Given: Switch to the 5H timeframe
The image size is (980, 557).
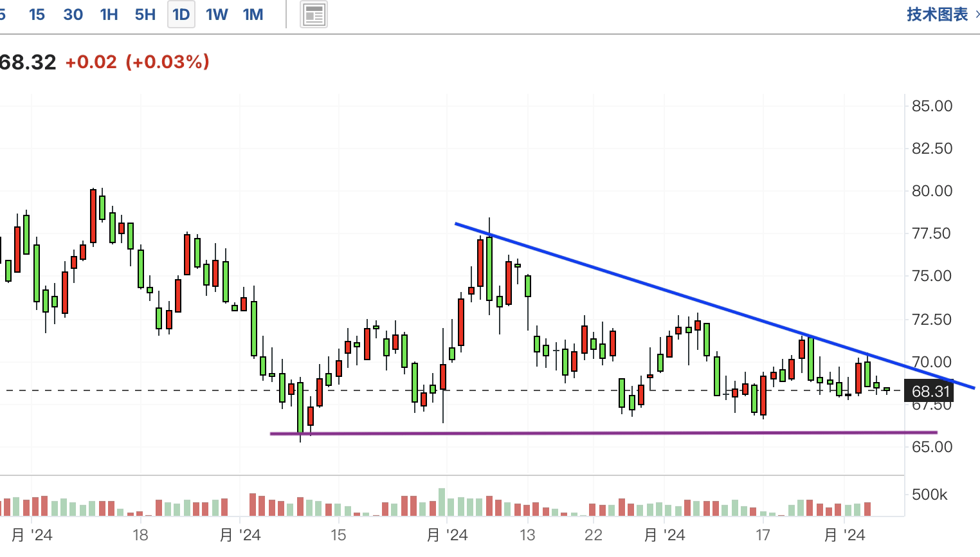Looking at the screenshot, I should point(145,15).
